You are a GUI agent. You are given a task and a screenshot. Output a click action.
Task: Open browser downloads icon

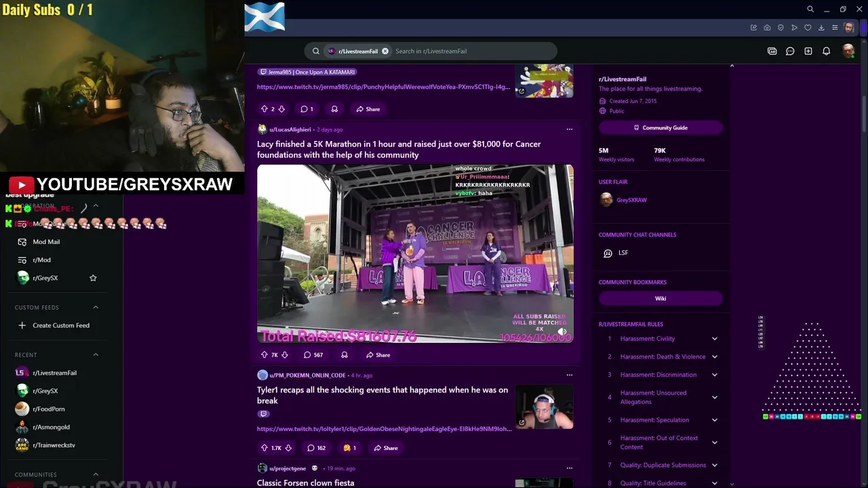point(821,28)
